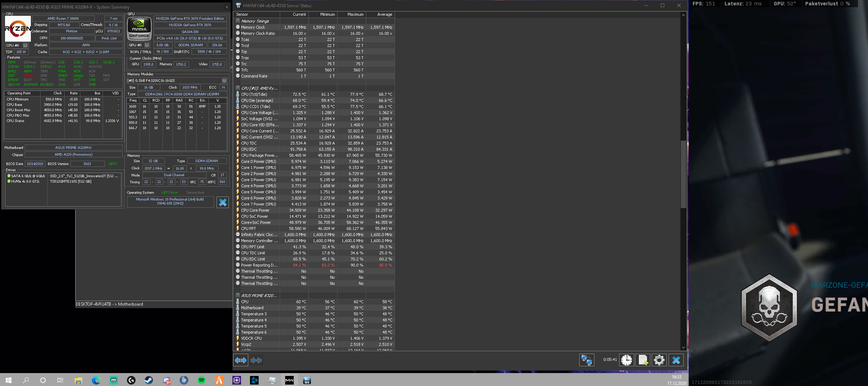This screenshot has height=386, width=868.
Task: Open the green Streamlabs taskbar icon
Action: click(x=114, y=380)
